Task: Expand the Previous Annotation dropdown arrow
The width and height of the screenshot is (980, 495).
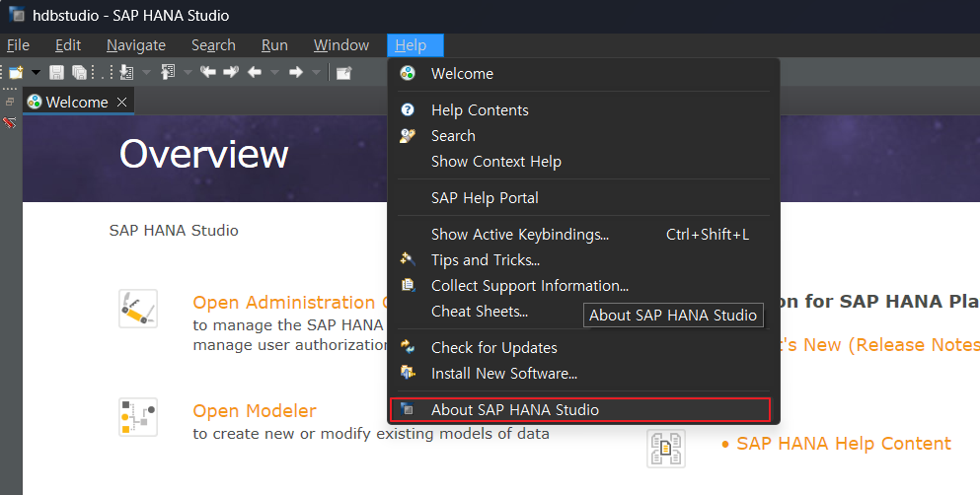Action: (188, 72)
